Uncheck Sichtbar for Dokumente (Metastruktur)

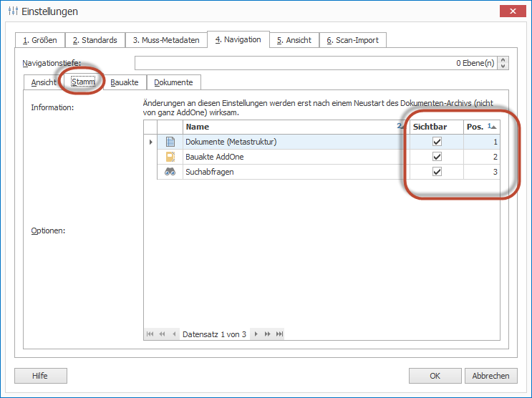(437, 142)
